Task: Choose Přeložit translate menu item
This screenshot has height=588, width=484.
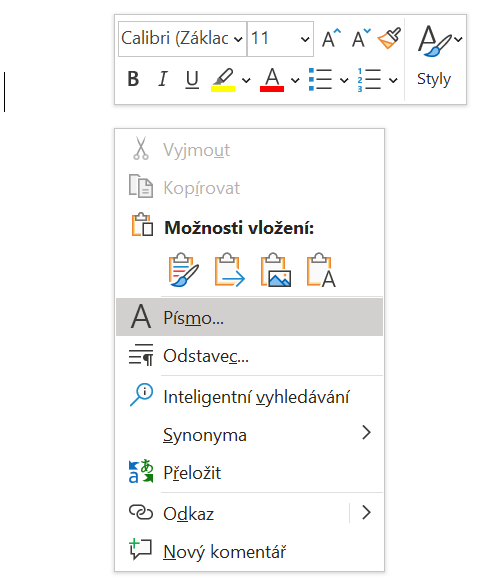Action: [x=249, y=472]
